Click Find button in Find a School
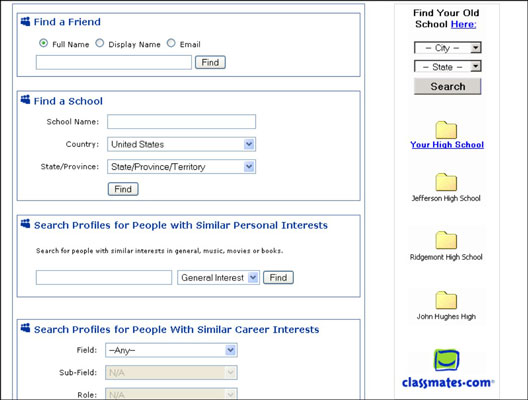 (123, 189)
